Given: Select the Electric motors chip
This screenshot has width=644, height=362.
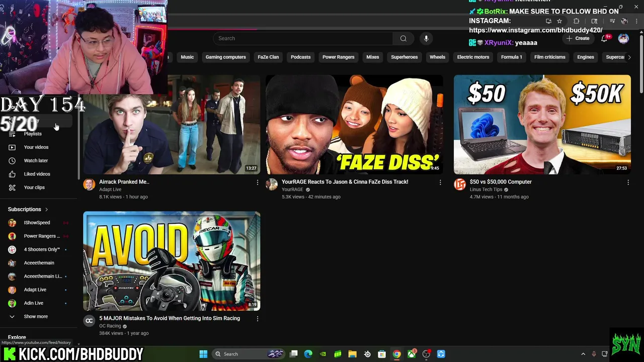Looking at the screenshot, I should pos(473,57).
